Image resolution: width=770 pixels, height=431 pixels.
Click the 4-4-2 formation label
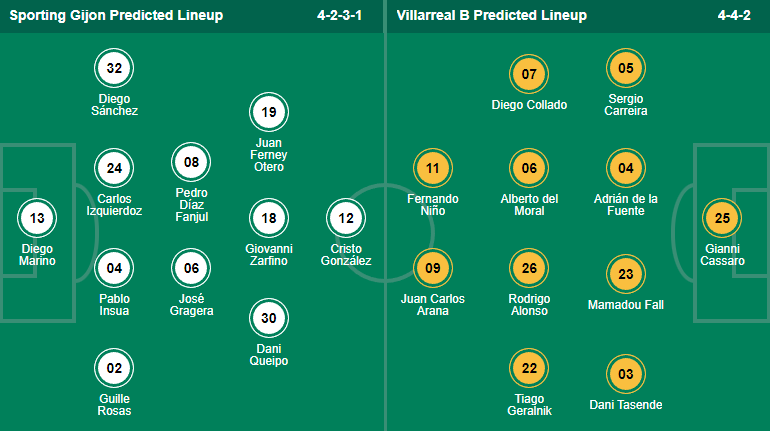click(737, 16)
